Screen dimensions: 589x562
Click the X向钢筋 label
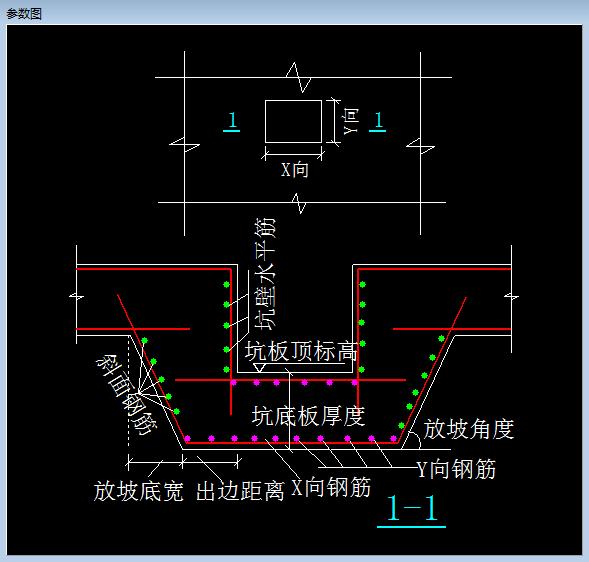[x=331, y=487]
